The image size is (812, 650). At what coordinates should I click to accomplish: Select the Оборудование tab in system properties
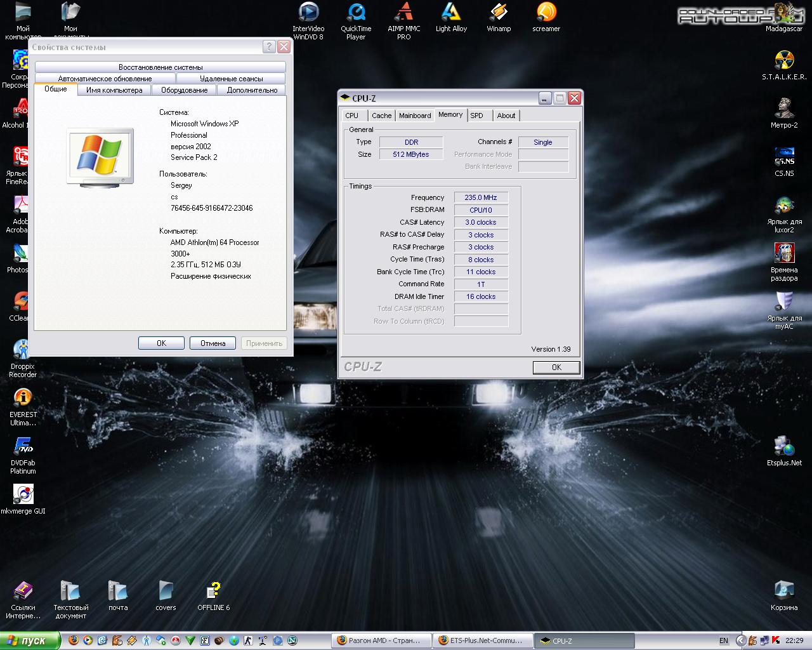184,90
